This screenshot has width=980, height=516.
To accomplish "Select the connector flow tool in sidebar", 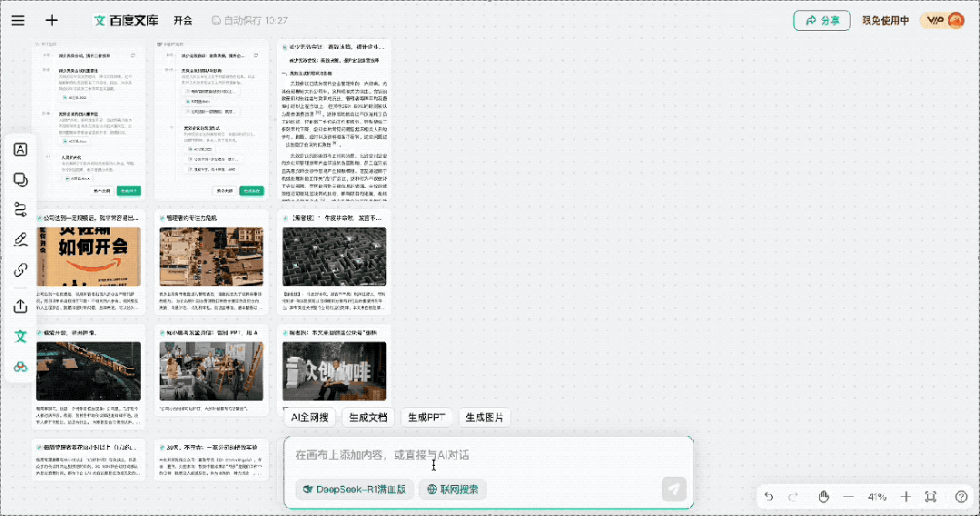I will pyautogui.click(x=21, y=210).
